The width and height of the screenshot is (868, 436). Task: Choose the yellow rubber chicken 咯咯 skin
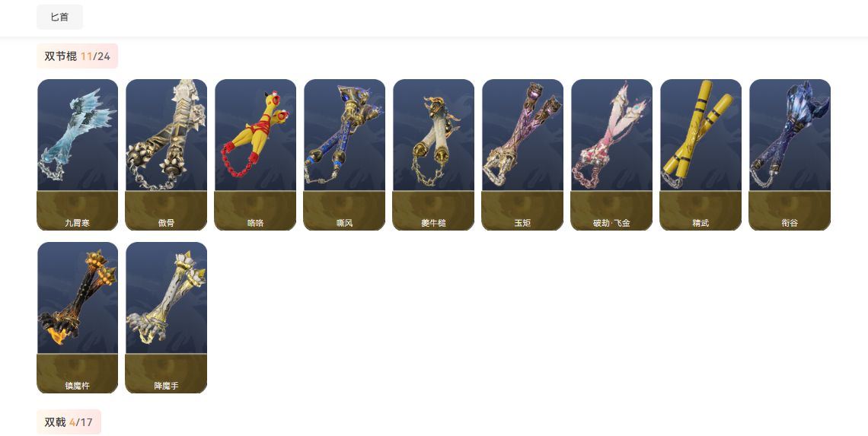[255, 154]
